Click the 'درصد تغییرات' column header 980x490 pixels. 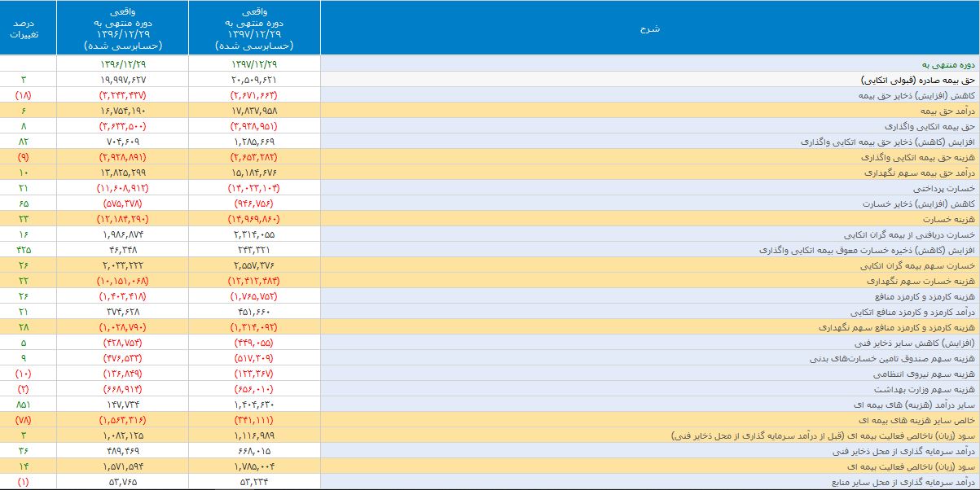click(29, 28)
